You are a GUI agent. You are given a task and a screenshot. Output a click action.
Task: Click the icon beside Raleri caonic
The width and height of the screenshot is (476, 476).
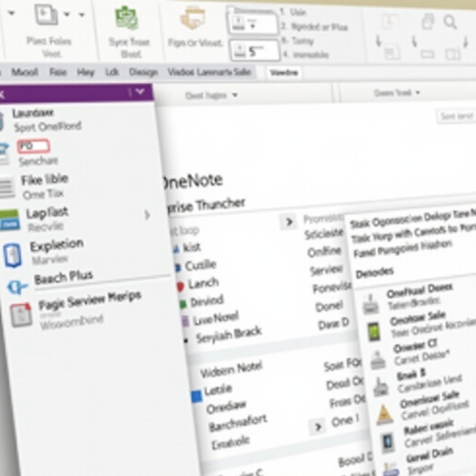point(388,442)
